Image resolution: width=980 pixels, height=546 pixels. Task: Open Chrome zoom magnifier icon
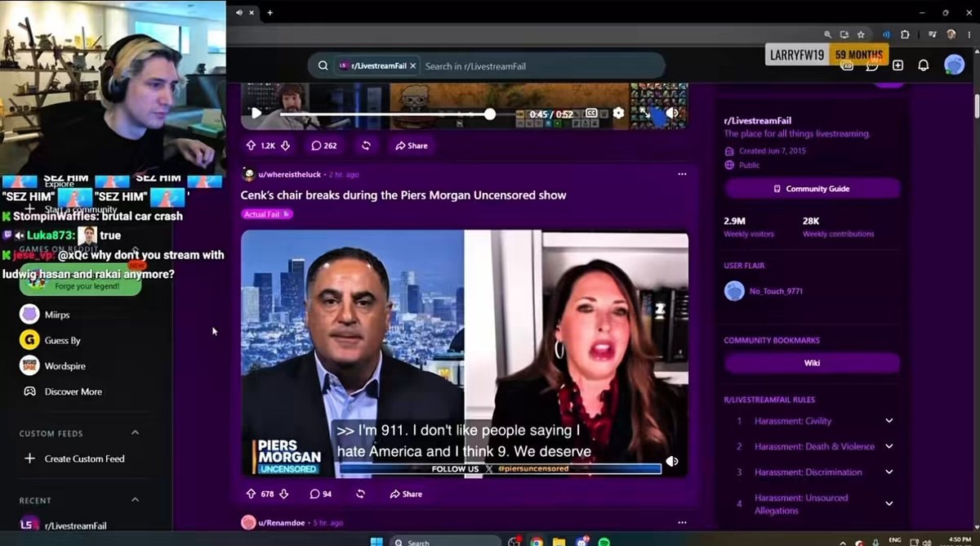828,35
